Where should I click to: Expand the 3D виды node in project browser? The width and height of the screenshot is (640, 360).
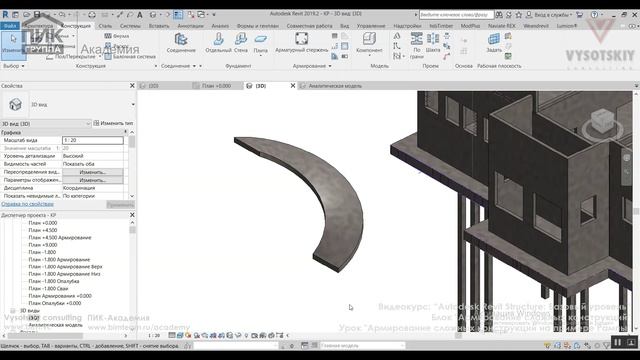point(13,311)
